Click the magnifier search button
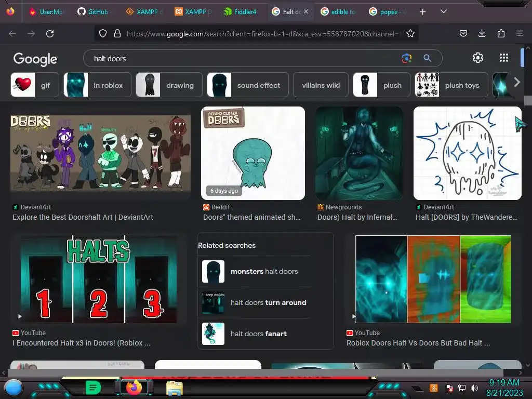The image size is (532, 399). click(x=427, y=58)
